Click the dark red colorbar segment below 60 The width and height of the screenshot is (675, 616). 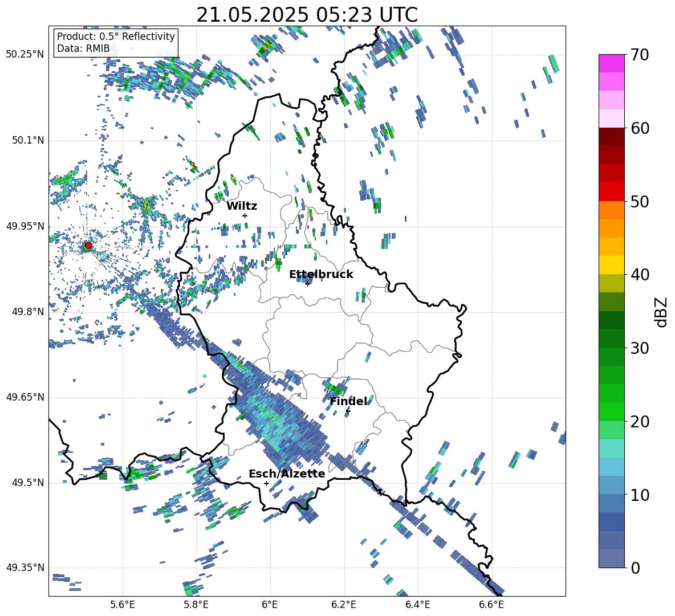coord(612,137)
